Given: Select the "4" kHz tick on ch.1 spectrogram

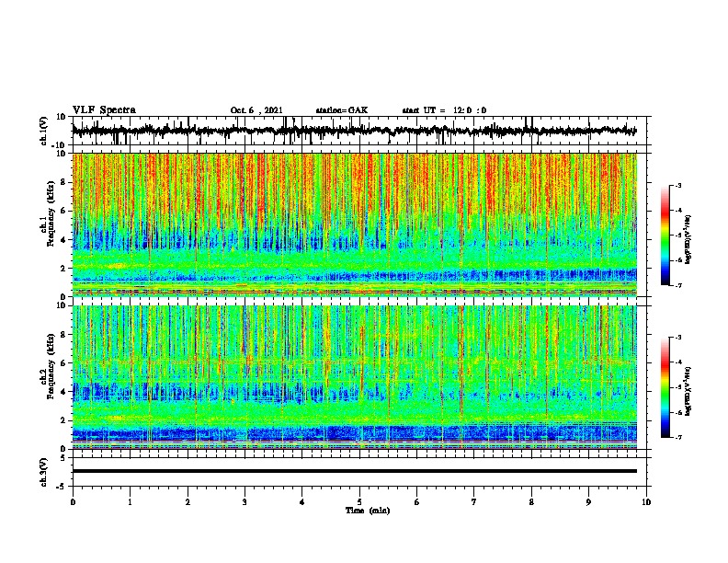Looking at the screenshot, I should [64, 240].
